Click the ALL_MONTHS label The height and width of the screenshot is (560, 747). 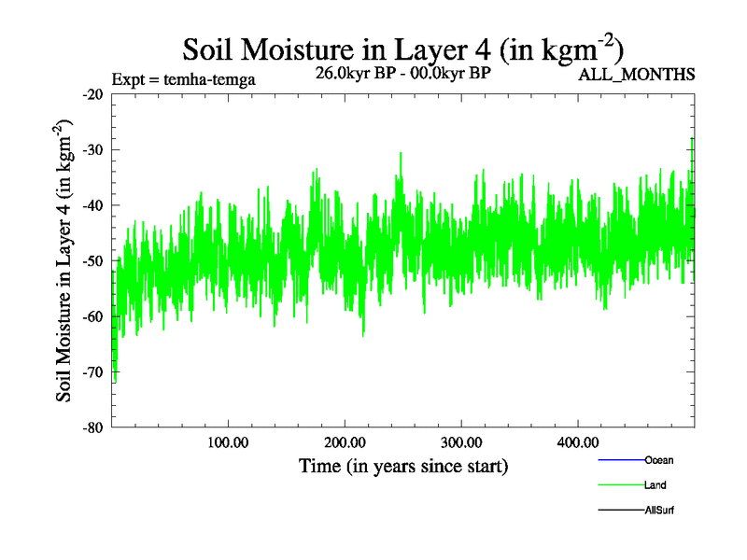(x=637, y=75)
